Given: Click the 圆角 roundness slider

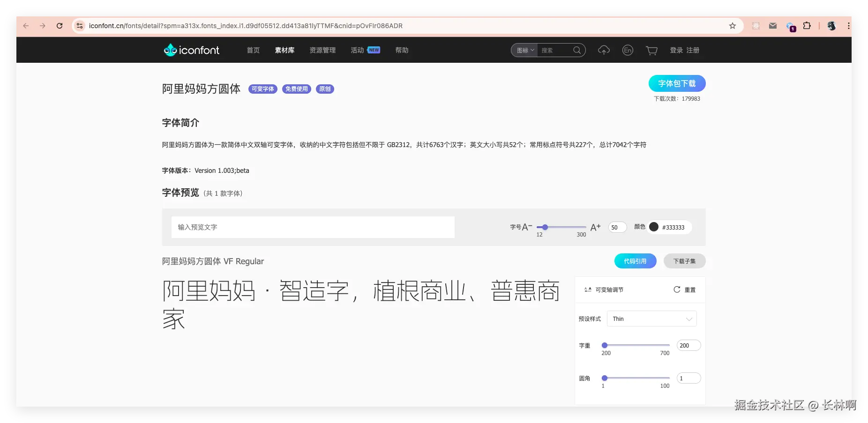Looking at the screenshot, I should click(636, 378).
